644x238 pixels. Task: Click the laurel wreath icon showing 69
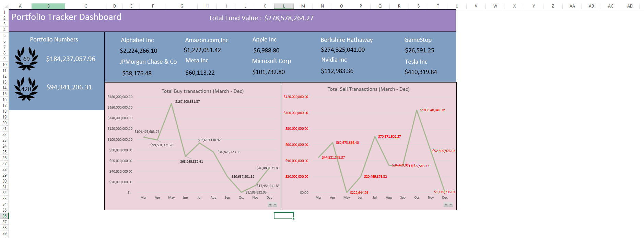click(x=26, y=59)
